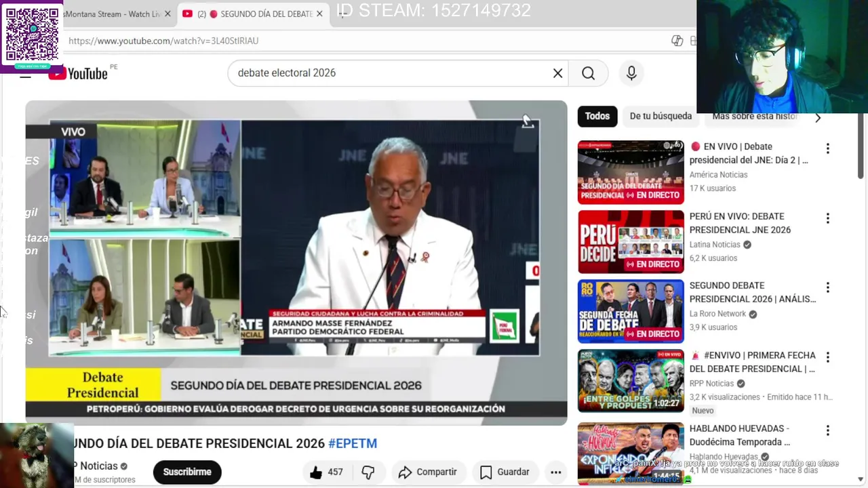Open La Roro Network debate thumbnail
The height and width of the screenshot is (488, 868).
631,312
